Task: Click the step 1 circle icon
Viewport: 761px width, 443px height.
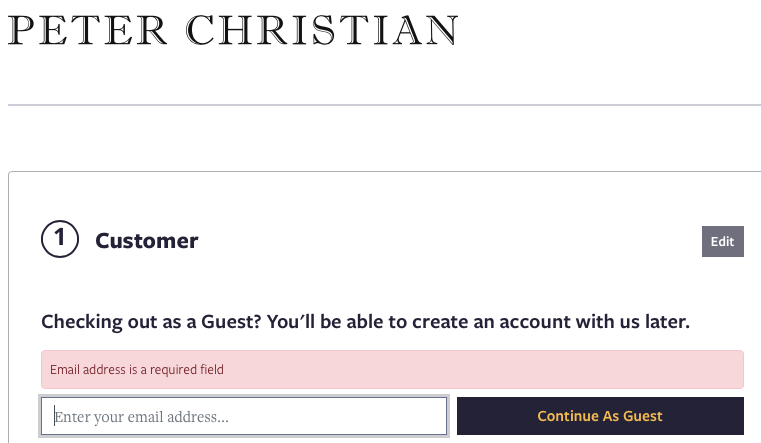Action: 59,240
